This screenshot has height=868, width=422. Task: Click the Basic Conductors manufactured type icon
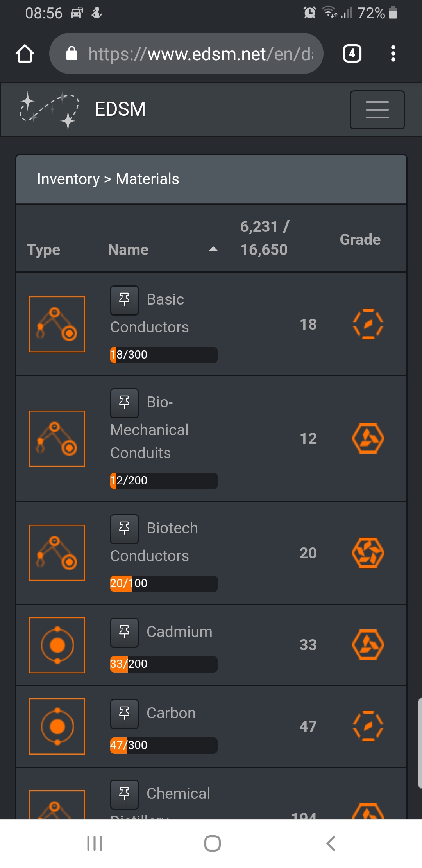57,324
